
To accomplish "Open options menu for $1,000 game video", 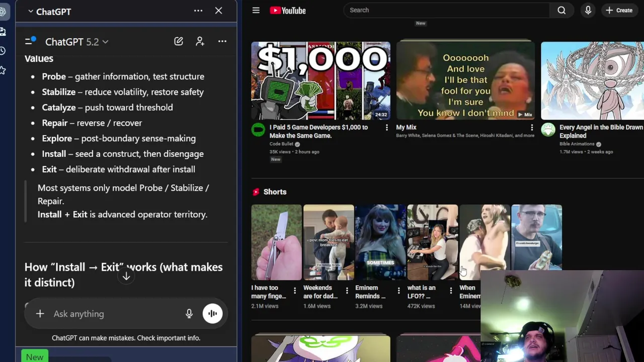I will 386,128.
